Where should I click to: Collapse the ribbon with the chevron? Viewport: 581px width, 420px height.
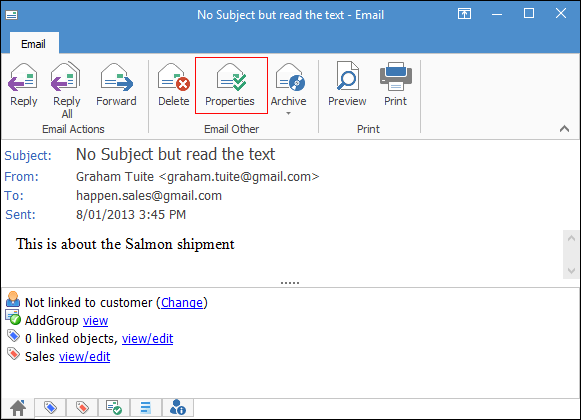[x=564, y=129]
